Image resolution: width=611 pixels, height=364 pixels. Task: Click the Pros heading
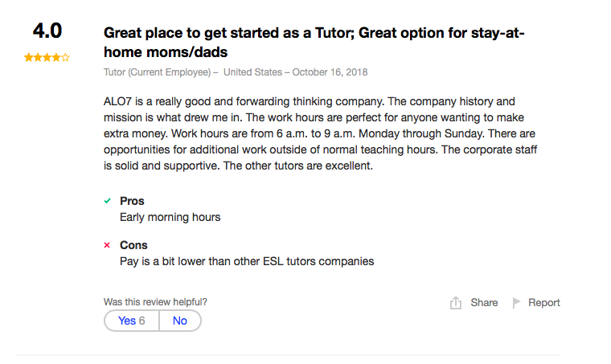click(x=132, y=201)
